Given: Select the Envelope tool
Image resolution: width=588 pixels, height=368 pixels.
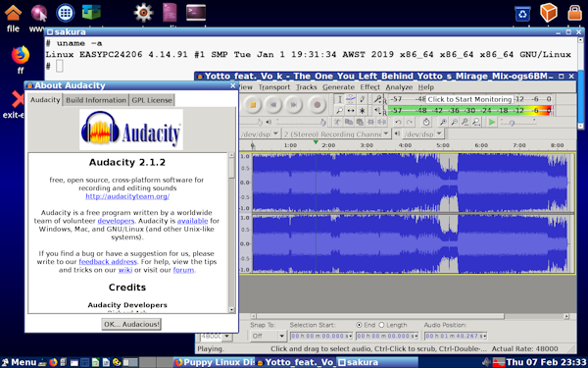Looking at the screenshot, I should [x=351, y=99].
